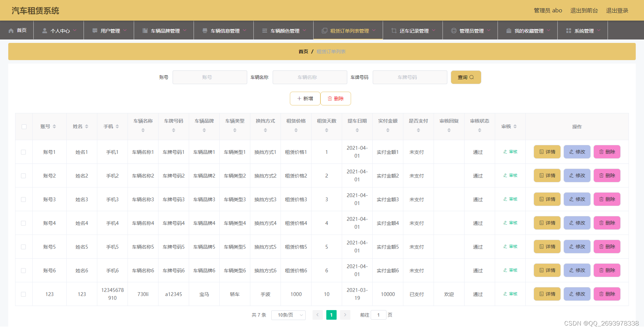Viewport: 644px width, 330px height.
Task: Sort by 提车日期 column arrows
Action: click(357, 130)
